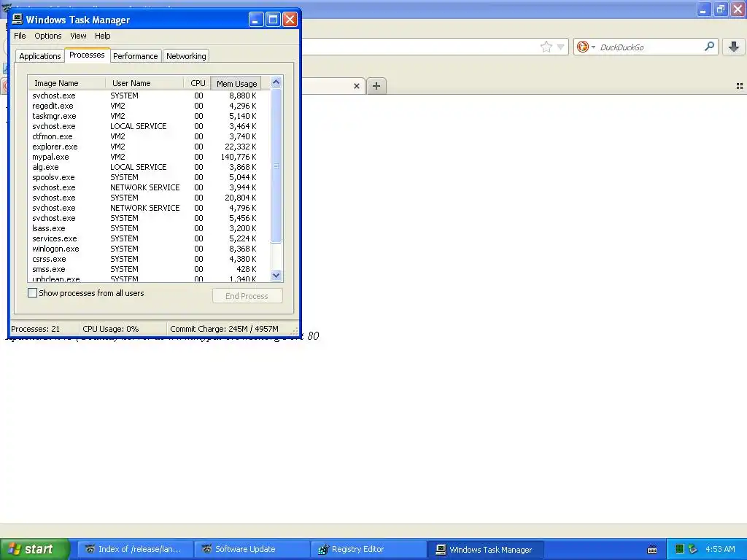Image resolution: width=747 pixels, height=560 pixels.
Task: Select the ctfmon.exe process row
Action: point(149,136)
